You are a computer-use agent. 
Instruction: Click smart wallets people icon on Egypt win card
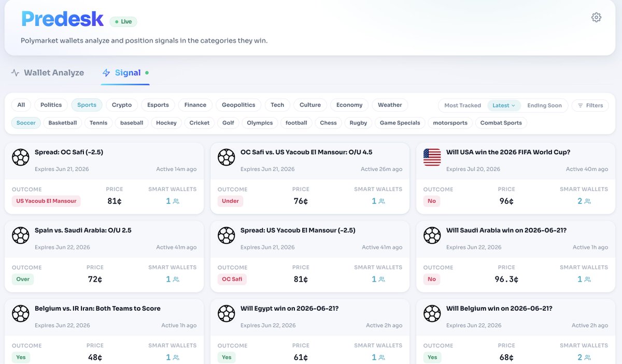pyautogui.click(x=381, y=358)
